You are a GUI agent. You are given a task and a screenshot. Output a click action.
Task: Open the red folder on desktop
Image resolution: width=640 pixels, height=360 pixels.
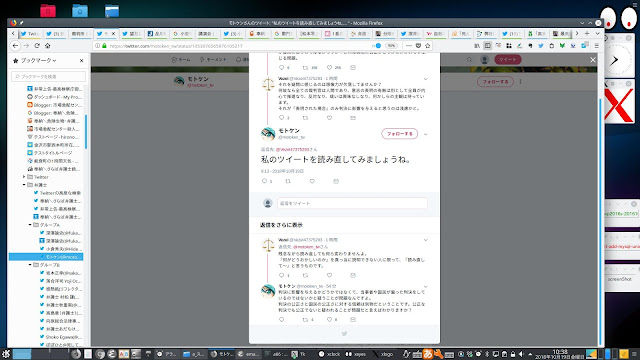click(48, 10)
